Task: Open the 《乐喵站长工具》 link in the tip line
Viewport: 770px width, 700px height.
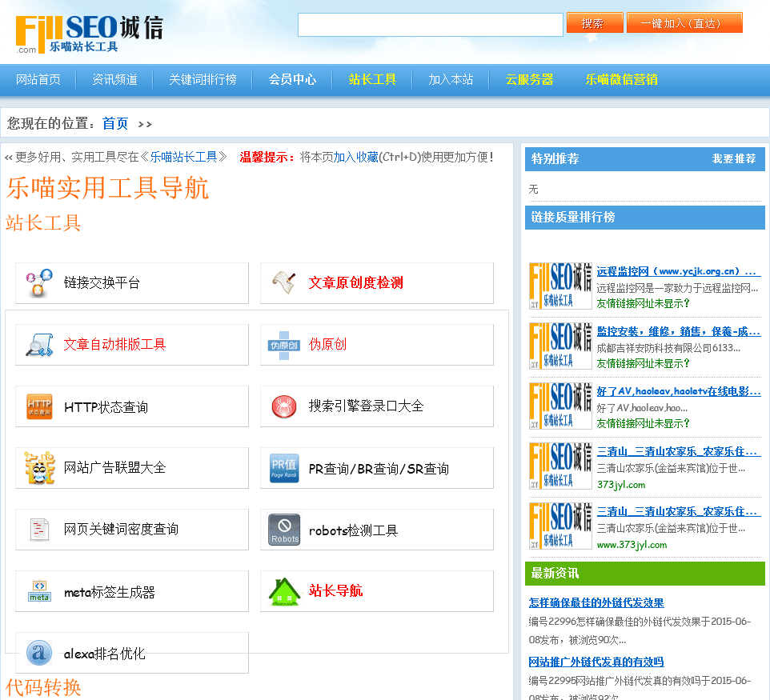Action: point(183,157)
